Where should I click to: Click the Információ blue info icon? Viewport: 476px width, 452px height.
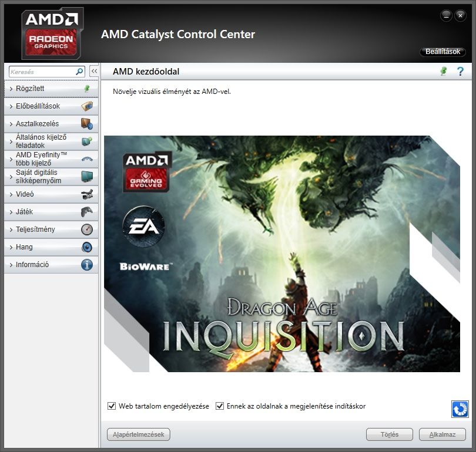click(87, 265)
